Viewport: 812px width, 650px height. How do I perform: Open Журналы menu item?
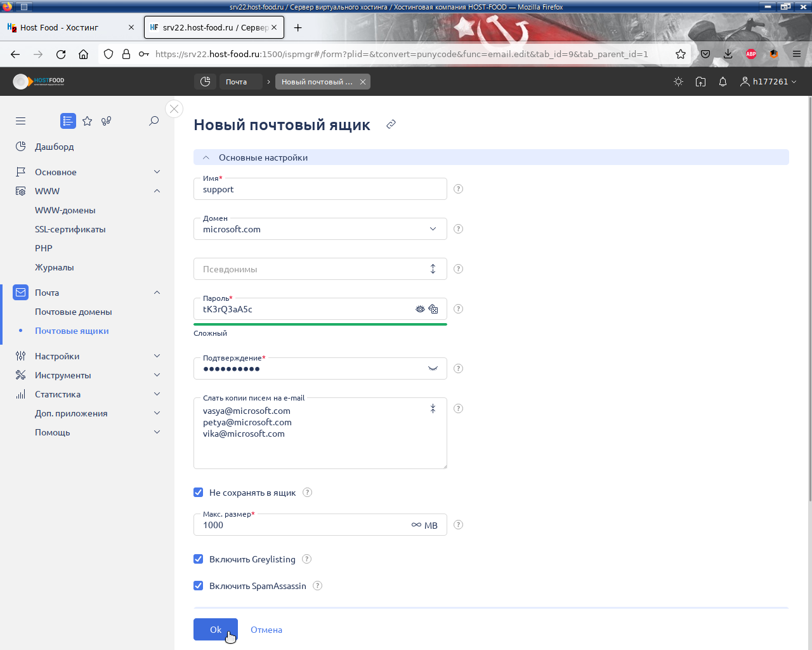tap(55, 267)
